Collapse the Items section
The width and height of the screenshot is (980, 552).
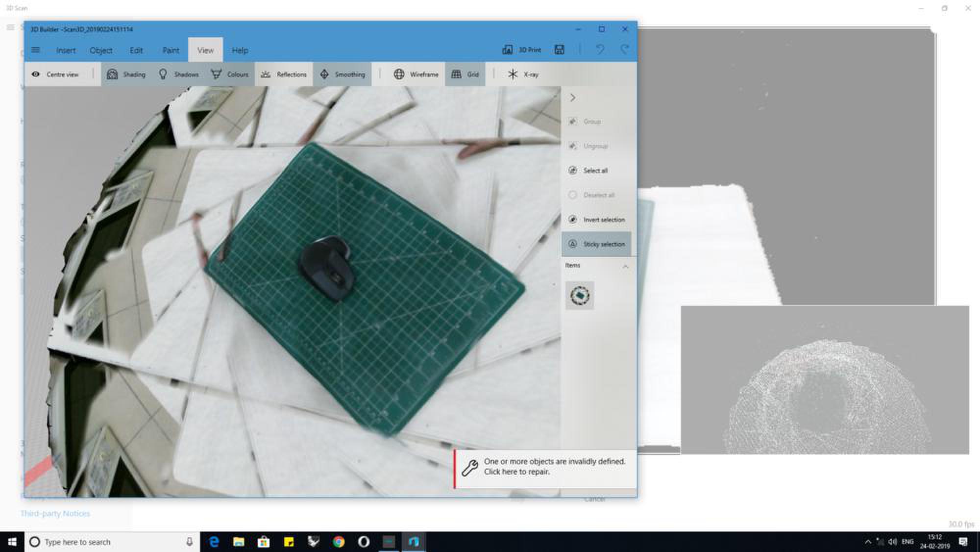point(625,266)
